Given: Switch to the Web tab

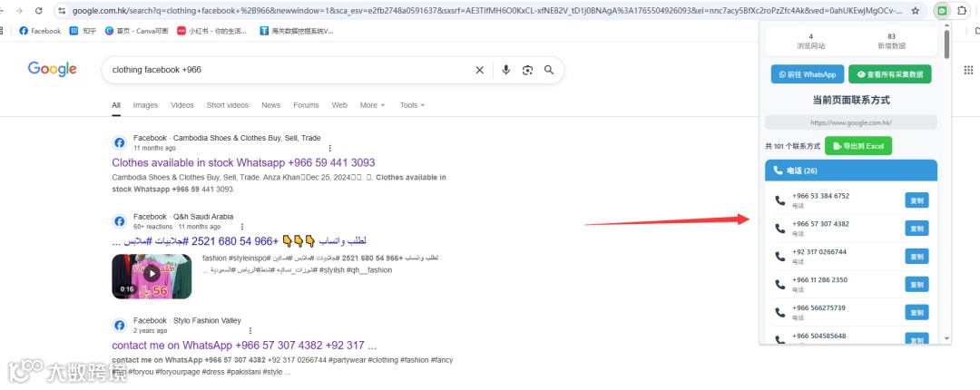Looking at the screenshot, I should (x=339, y=105).
